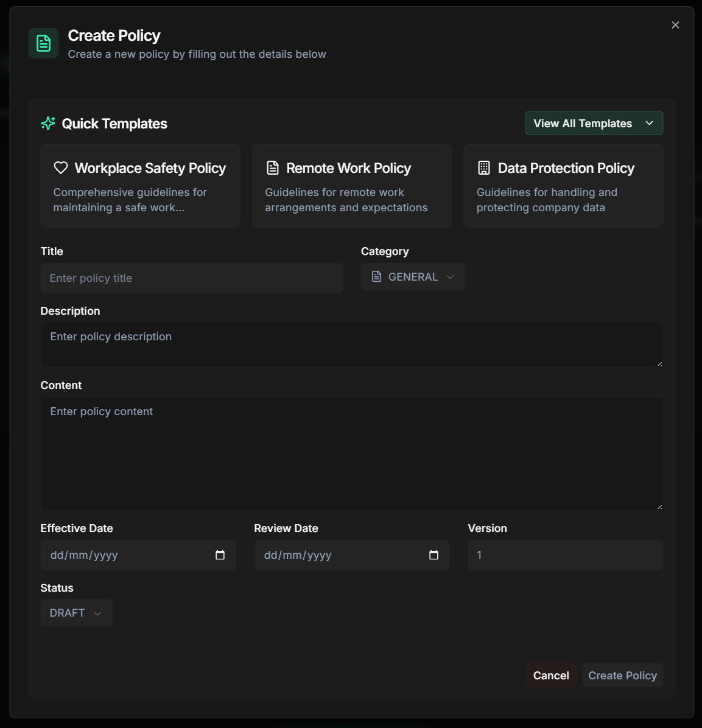
Task: Close the Create Policy dialog
Action: [x=675, y=25]
